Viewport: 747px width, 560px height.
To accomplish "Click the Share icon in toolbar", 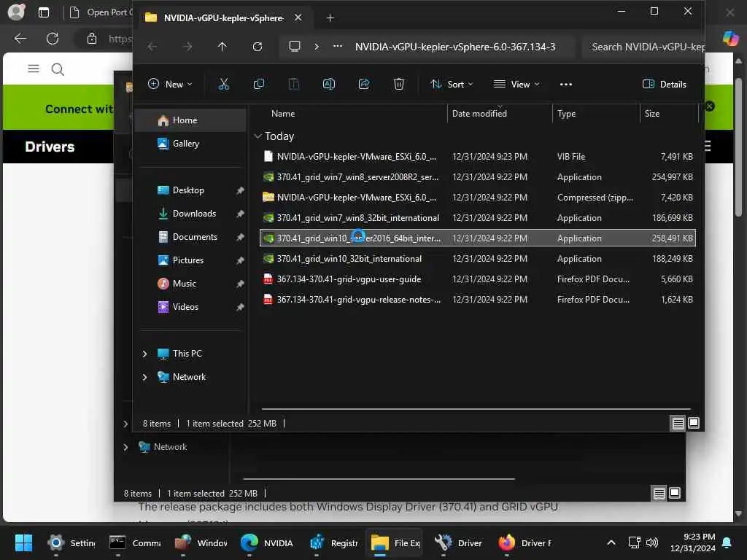I will pos(364,85).
